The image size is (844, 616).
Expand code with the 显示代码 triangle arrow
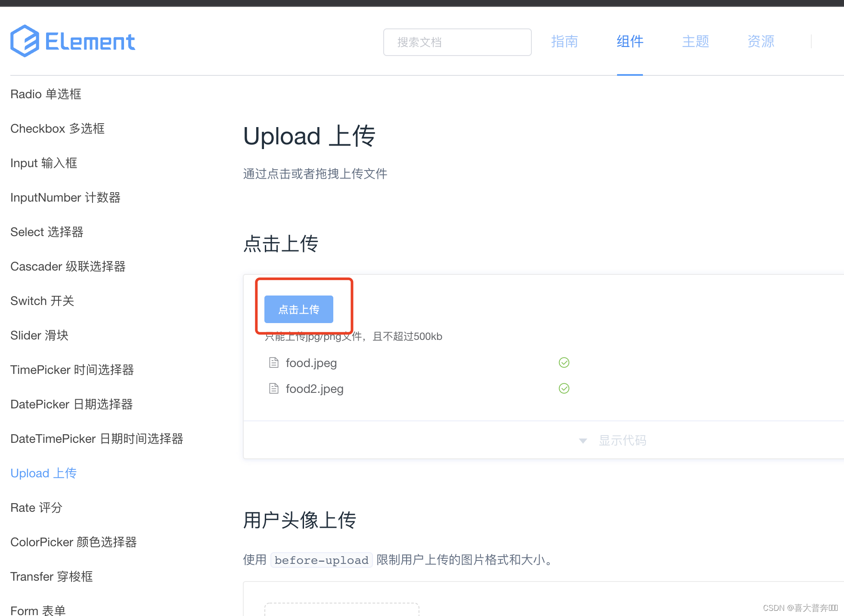[583, 441]
